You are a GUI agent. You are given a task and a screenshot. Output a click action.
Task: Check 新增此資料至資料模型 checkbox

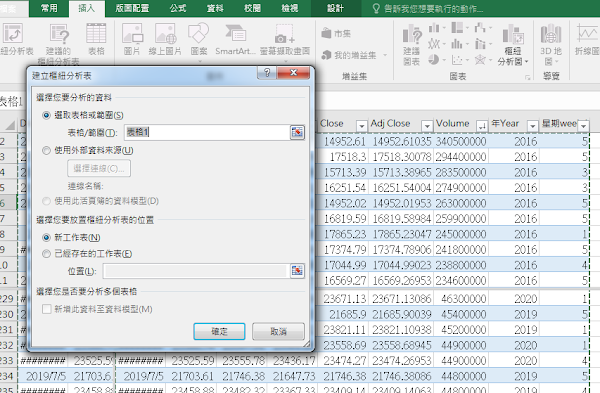point(47,309)
